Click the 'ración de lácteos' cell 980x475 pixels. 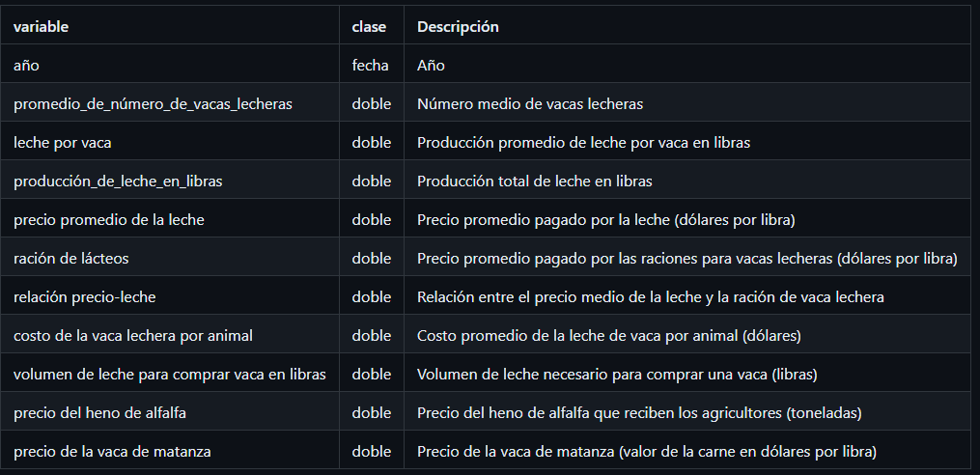pyautogui.click(x=71, y=258)
